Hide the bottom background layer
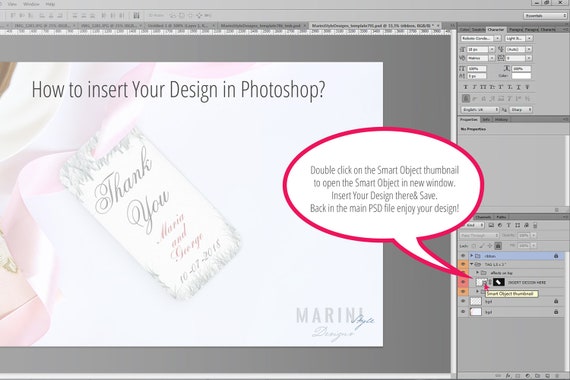 [463, 312]
